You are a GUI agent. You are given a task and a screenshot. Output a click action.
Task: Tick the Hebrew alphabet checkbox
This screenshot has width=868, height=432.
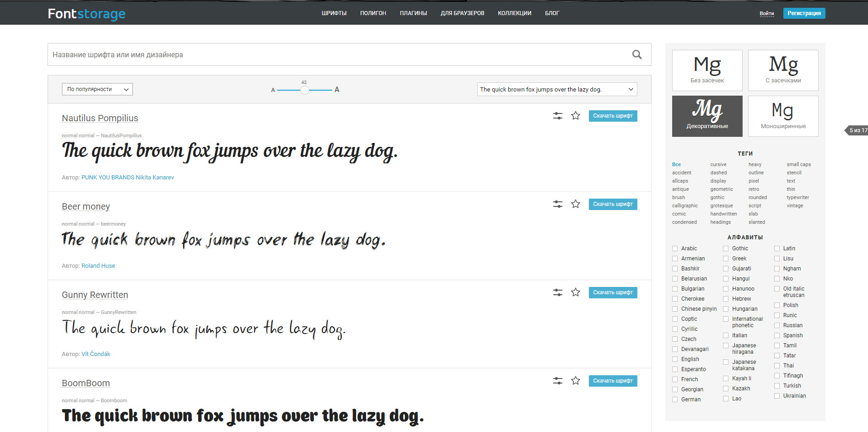pos(726,299)
